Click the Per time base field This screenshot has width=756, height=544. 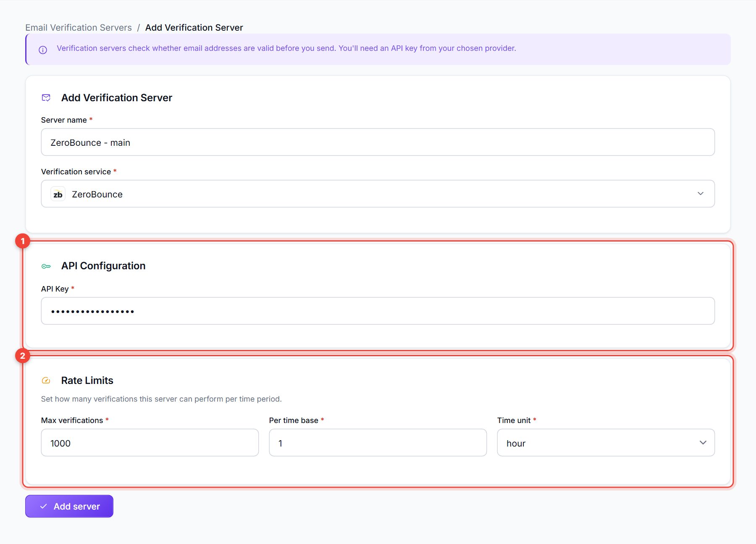tap(378, 443)
